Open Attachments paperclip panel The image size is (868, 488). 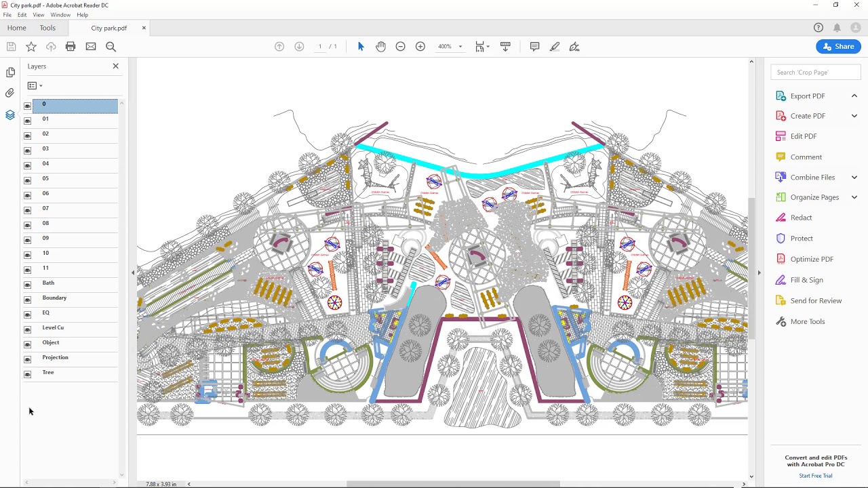(10, 93)
